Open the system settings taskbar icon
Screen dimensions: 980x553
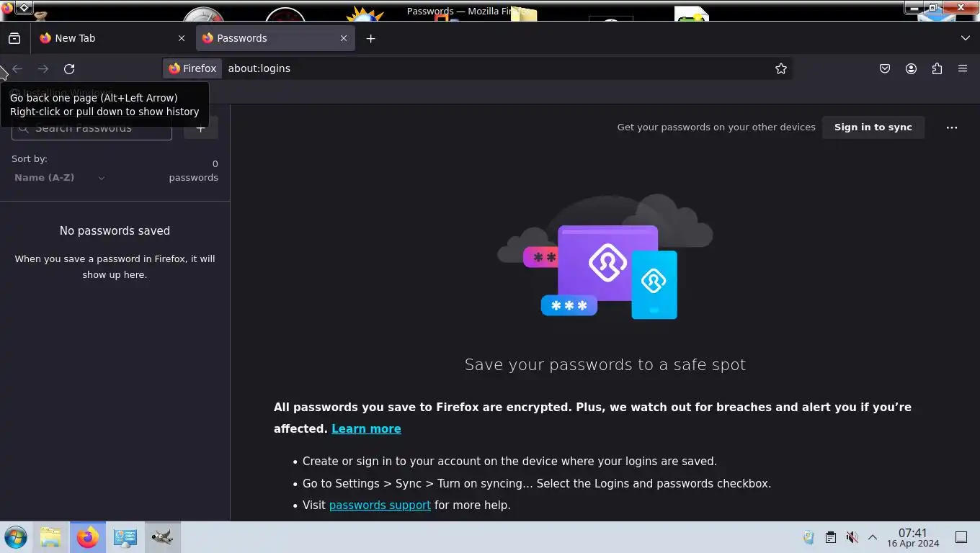point(125,537)
